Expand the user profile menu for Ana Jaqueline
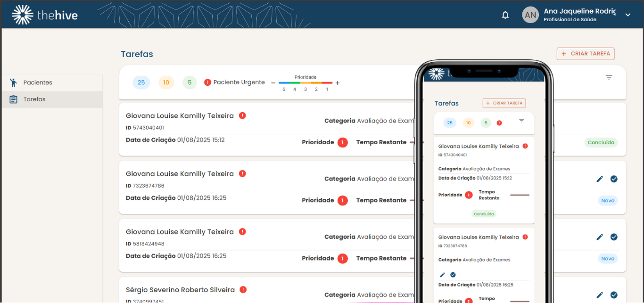The width and height of the screenshot is (644, 303). point(627,15)
